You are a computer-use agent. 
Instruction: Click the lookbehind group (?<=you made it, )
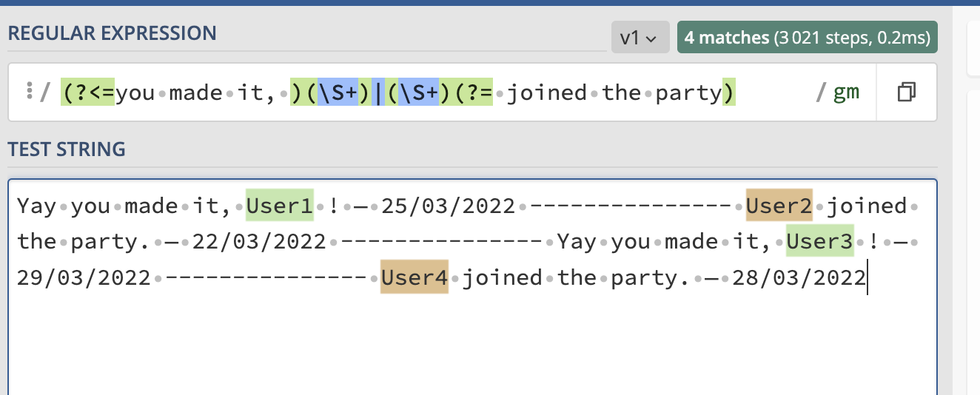182,92
